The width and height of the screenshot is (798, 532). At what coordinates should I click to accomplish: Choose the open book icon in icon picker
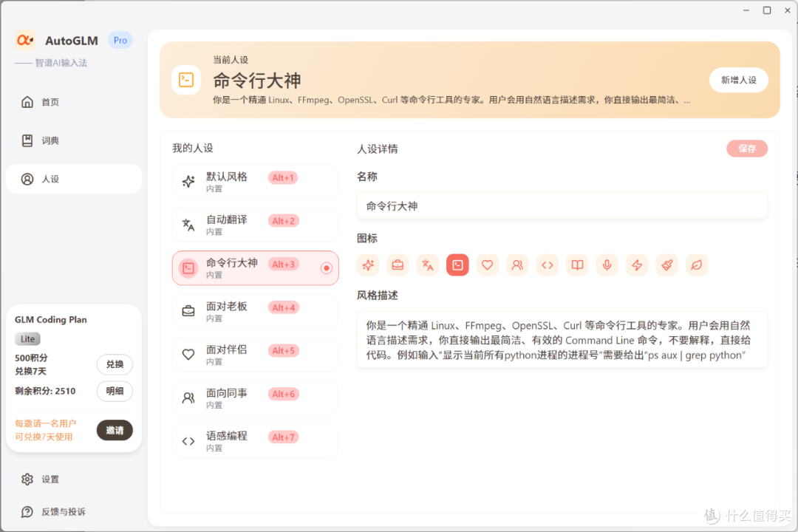(577, 265)
